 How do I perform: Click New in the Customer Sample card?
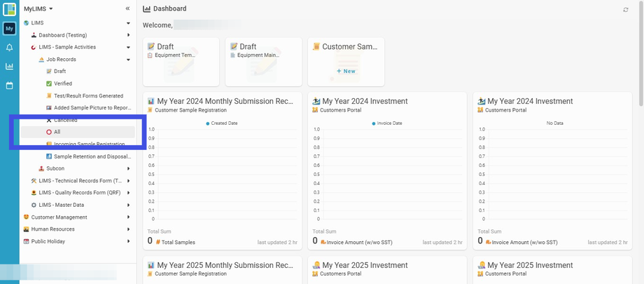(x=346, y=71)
